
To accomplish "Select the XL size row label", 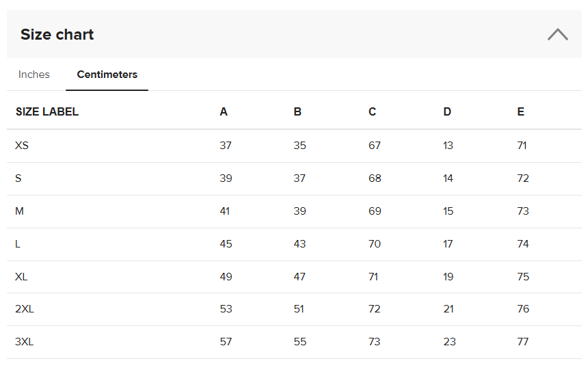I will tap(21, 277).
